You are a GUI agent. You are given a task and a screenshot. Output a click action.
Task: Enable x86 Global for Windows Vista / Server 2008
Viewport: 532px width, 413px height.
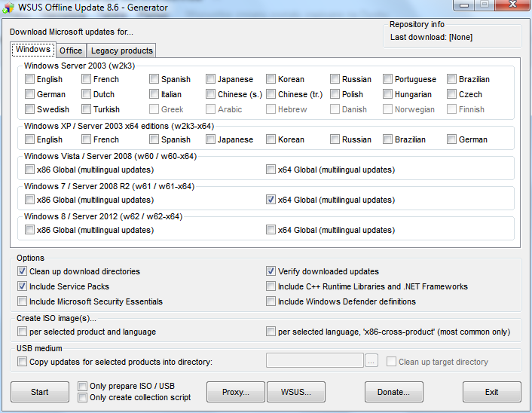click(x=30, y=170)
